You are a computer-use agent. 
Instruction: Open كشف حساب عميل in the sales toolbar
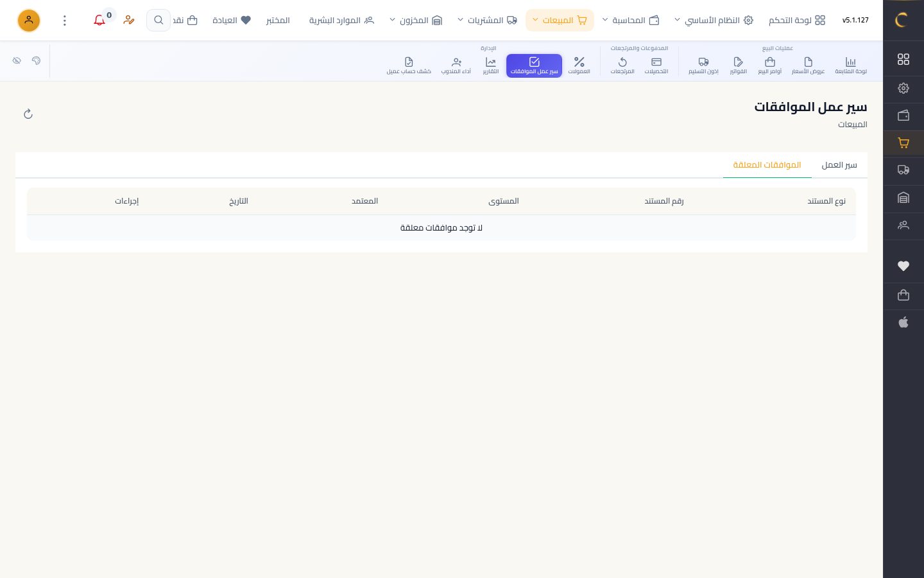(x=409, y=66)
